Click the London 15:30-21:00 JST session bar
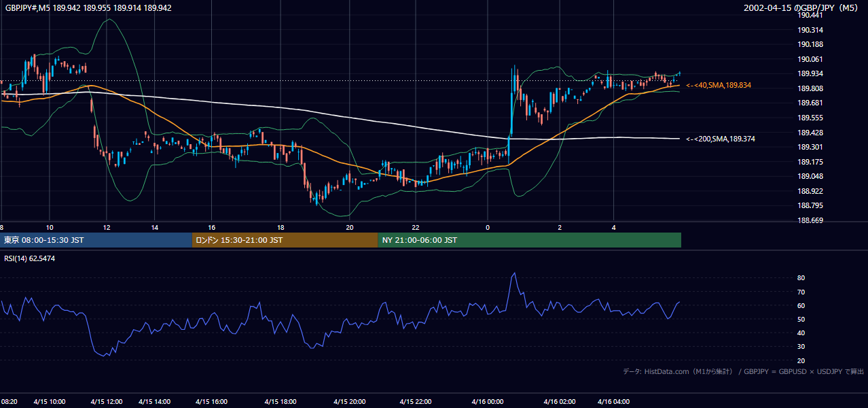Image resolution: width=868 pixels, height=408 pixels. pyautogui.click(x=285, y=240)
